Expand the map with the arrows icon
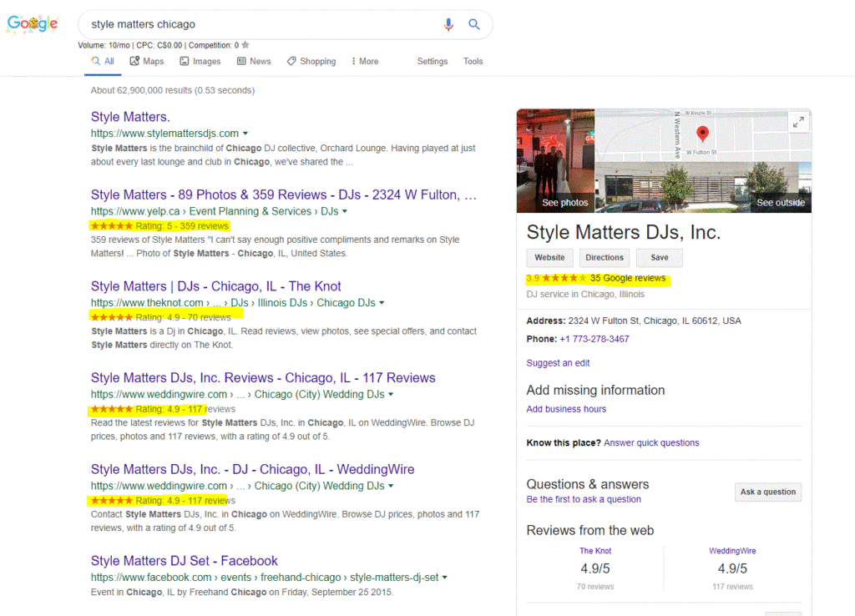Image resolution: width=855 pixels, height=616 pixels. tap(798, 123)
